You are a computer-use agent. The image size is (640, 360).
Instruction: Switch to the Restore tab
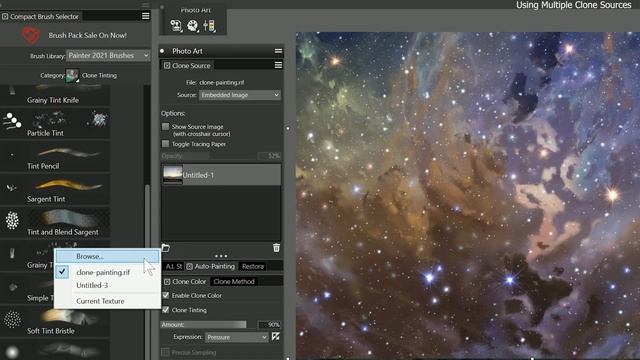(253, 267)
